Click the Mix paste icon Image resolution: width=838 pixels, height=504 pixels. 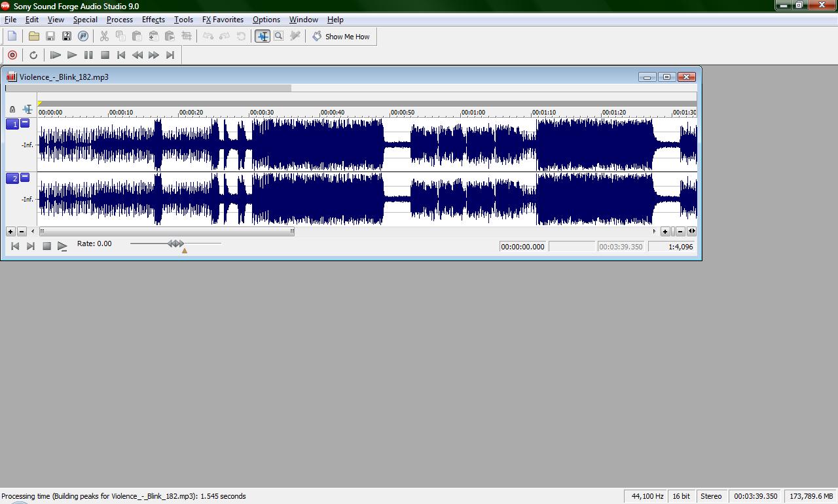[x=153, y=37]
